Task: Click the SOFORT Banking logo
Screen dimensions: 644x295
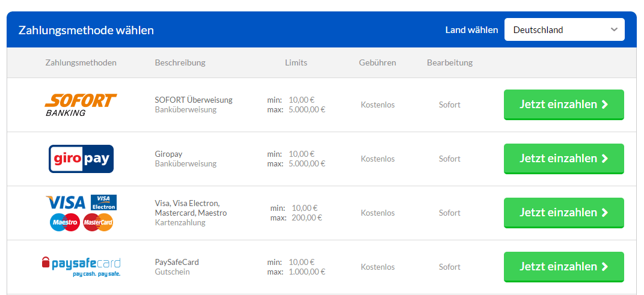Action: [x=81, y=105]
